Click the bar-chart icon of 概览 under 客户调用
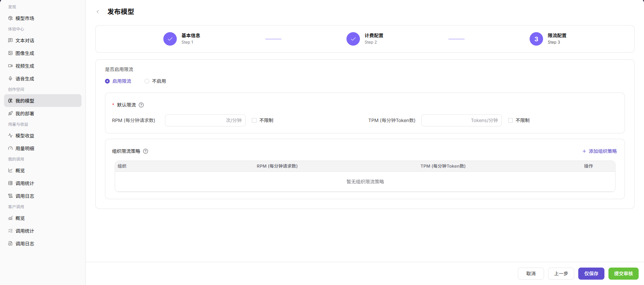 click(10, 218)
